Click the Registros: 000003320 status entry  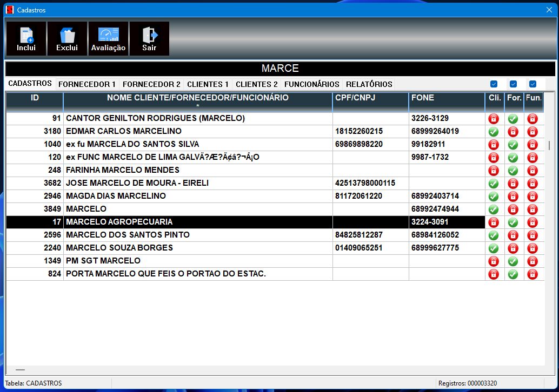click(468, 383)
